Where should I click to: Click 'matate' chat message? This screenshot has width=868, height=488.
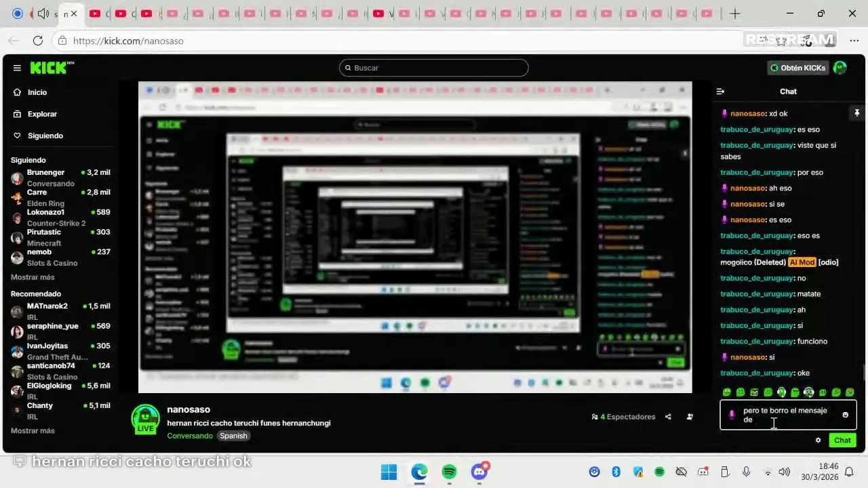809,294
